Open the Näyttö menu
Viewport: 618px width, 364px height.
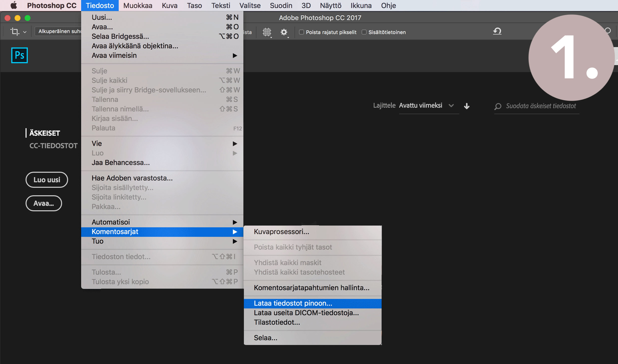pos(331,5)
